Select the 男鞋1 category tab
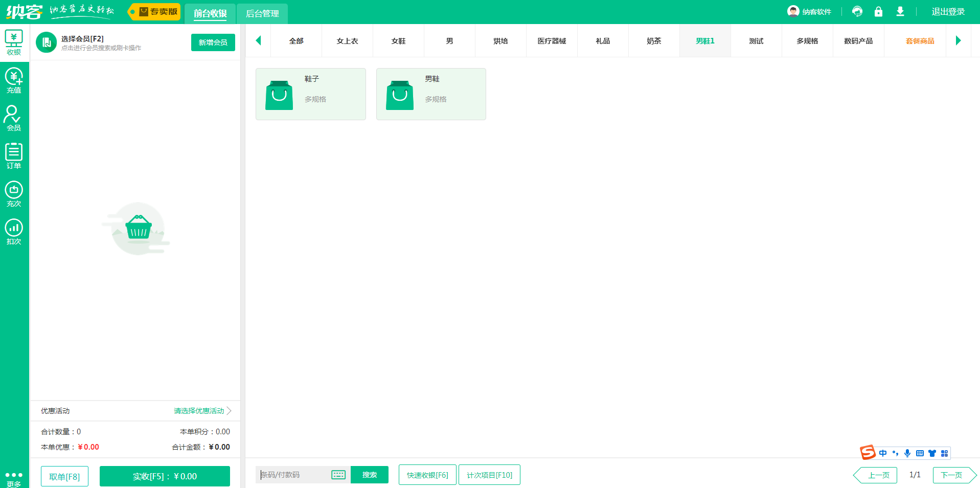 pos(705,41)
